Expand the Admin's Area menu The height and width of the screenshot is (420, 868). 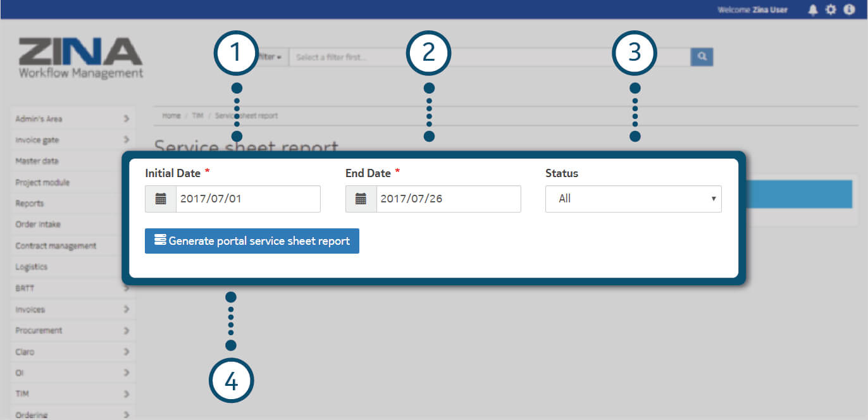72,119
